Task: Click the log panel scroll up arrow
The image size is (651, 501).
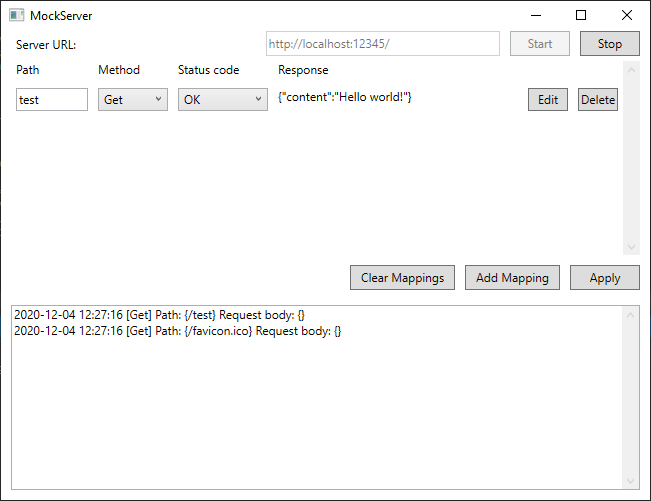Action: tap(630, 316)
